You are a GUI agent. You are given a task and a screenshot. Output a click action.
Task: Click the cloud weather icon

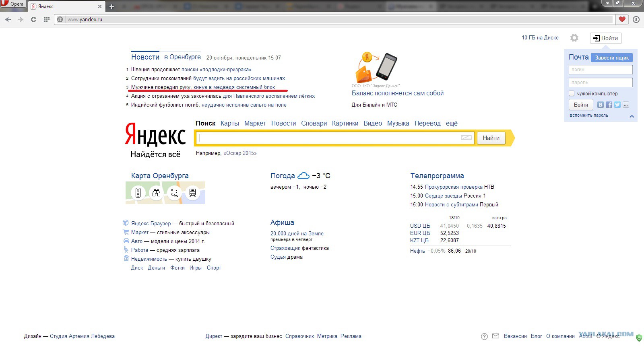[303, 175]
